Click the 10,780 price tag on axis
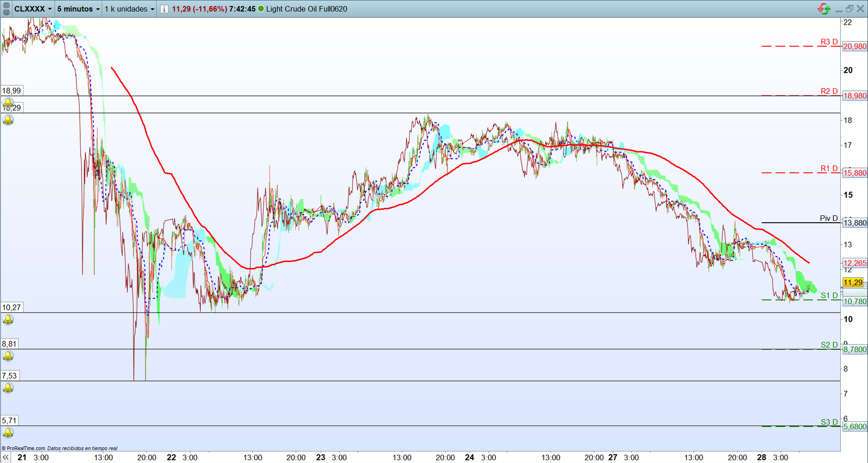The image size is (868, 463). [855, 301]
